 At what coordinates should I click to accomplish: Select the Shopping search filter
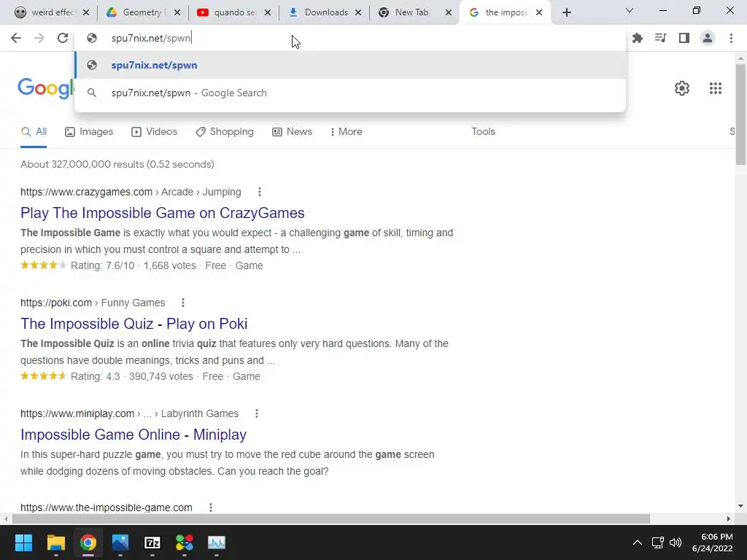225,132
